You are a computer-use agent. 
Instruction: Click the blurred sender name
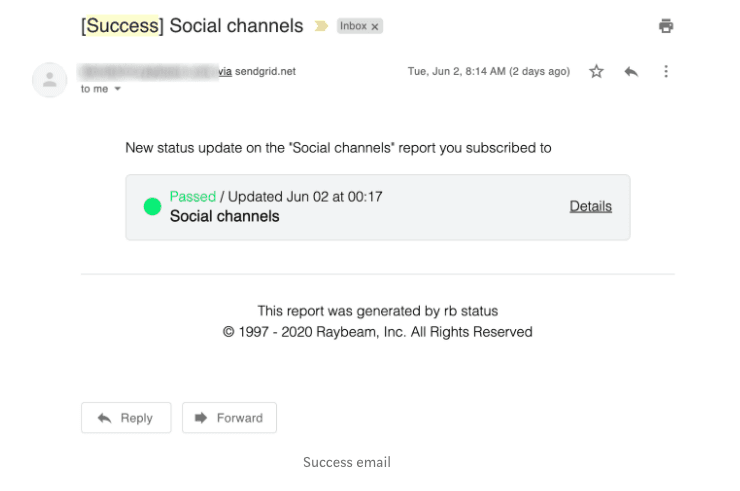click(x=149, y=72)
